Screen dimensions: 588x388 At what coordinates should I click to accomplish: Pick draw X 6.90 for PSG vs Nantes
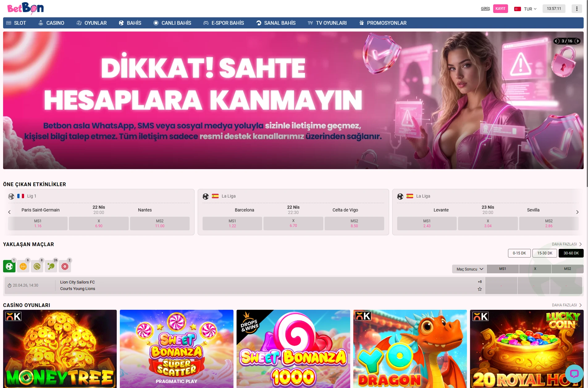point(99,224)
